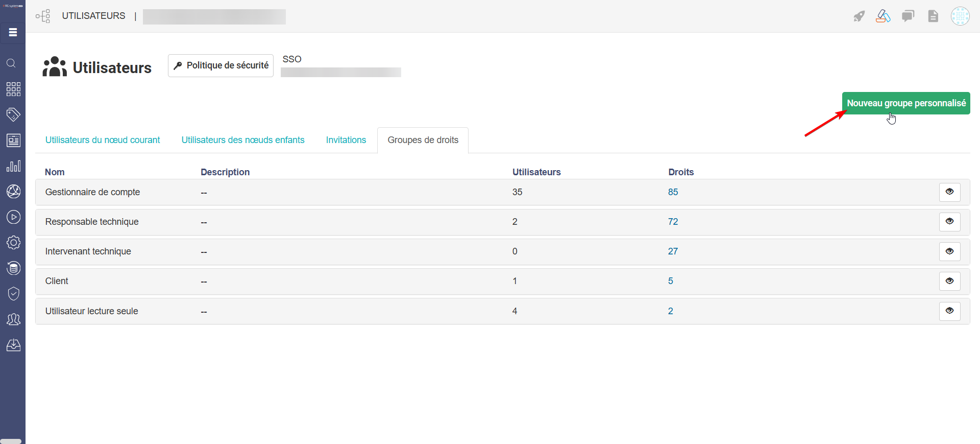Click the document icon in top bar
The image size is (980, 444).
(933, 16)
